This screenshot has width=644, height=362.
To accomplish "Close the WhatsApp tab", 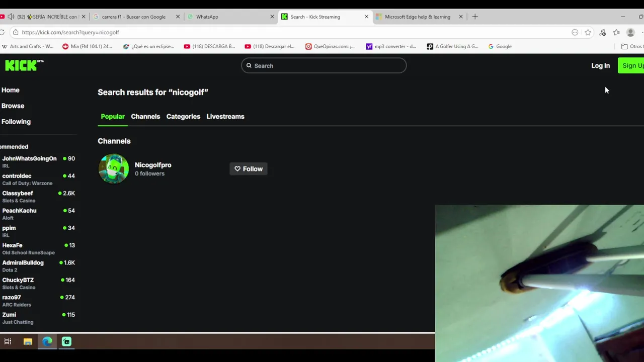I will 272,17.
